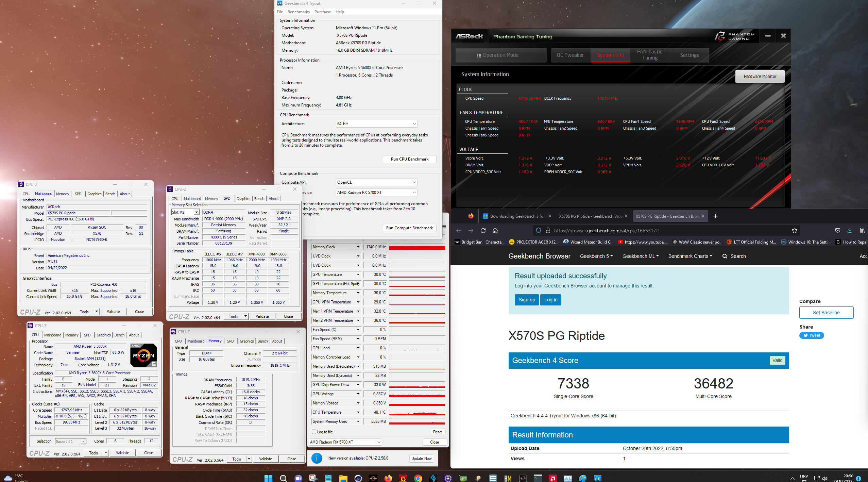Open the system tray date and time 20:50
The width and height of the screenshot is (868, 482).
click(x=843, y=478)
